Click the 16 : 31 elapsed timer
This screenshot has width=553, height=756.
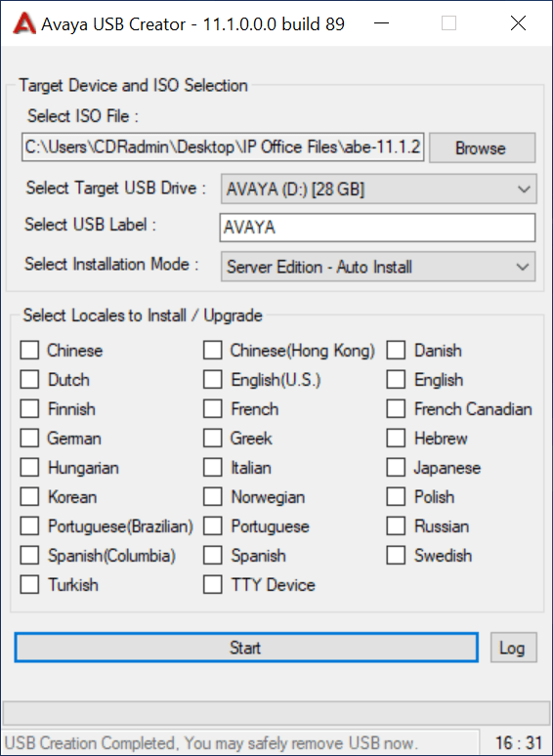tap(519, 743)
